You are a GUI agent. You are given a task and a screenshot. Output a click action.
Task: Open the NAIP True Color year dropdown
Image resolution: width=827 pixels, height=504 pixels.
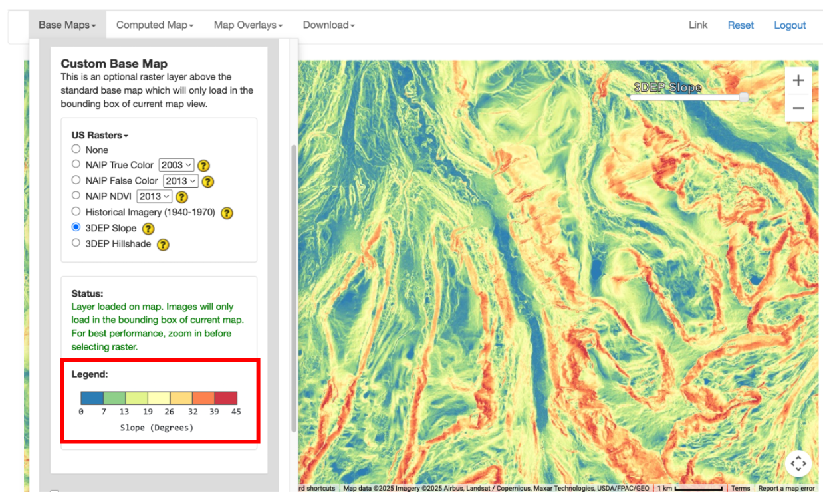tap(176, 165)
